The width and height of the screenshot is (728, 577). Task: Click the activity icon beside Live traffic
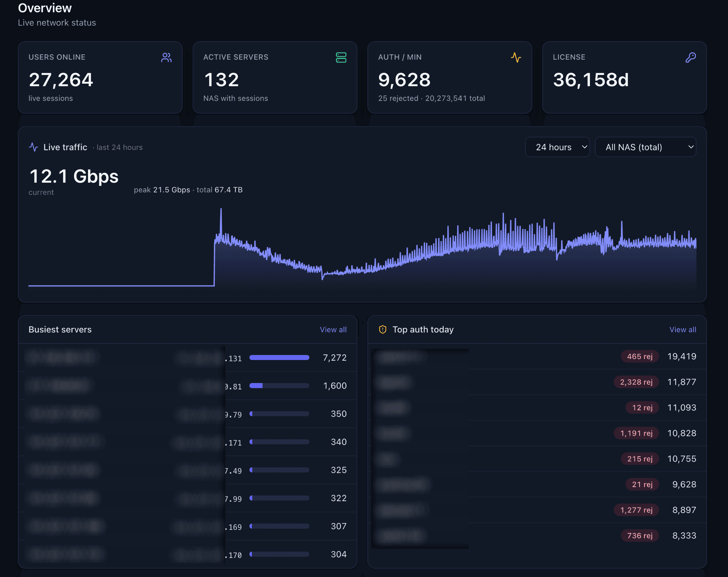point(33,147)
